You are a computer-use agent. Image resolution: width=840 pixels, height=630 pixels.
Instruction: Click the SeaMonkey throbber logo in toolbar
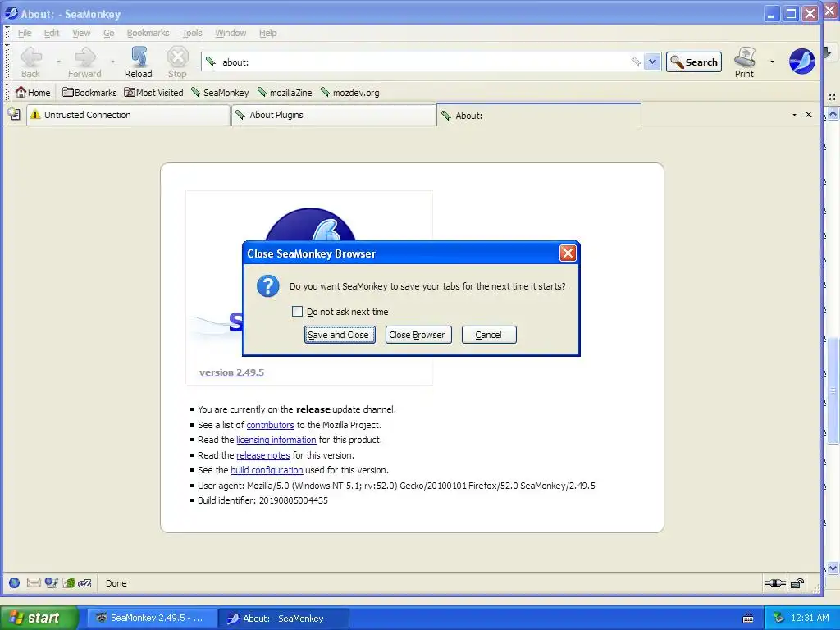tap(801, 61)
